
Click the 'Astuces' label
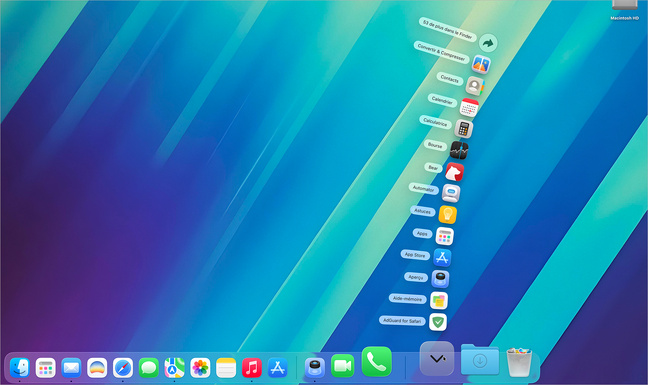pos(422,211)
